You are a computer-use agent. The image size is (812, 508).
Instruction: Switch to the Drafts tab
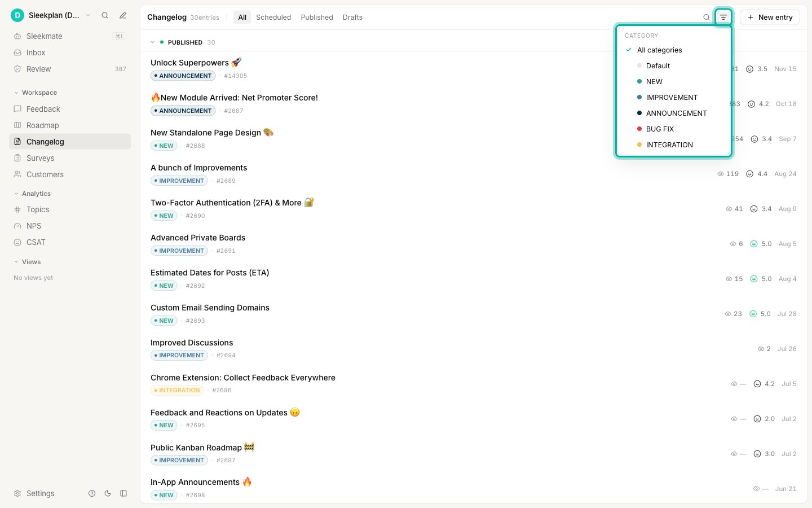pyautogui.click(x=352, y=17)
